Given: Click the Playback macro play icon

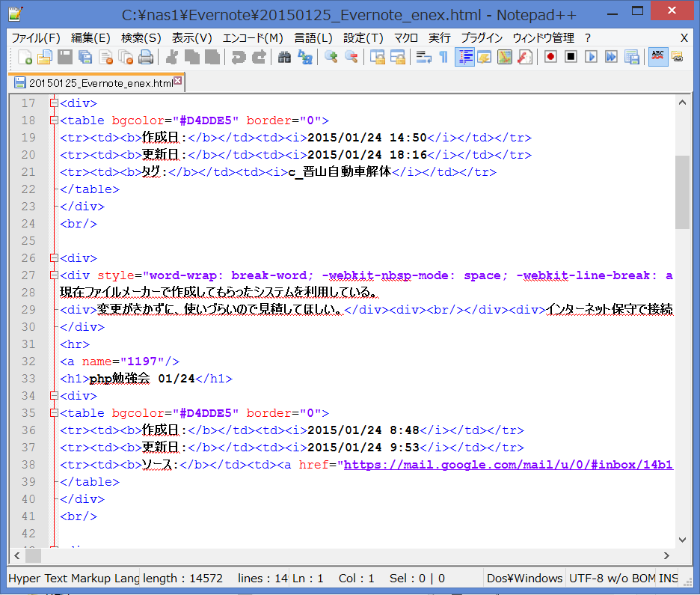Looking at the screenshot, I should coord(591,57).
